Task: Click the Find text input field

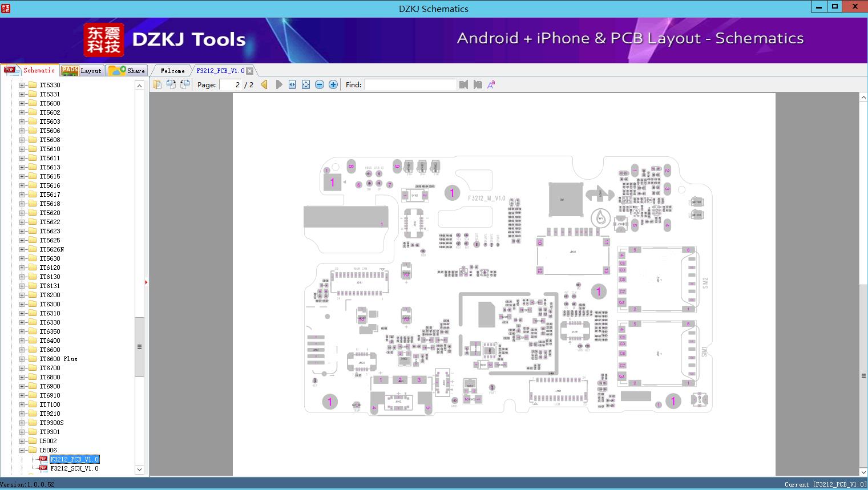Action: pos(410,84)
